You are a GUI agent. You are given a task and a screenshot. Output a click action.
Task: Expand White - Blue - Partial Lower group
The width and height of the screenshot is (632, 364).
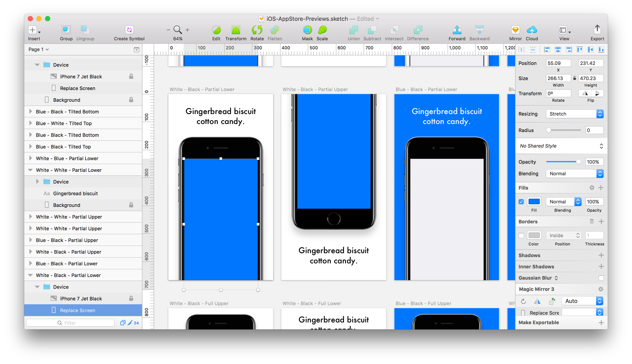coord(31,158)
